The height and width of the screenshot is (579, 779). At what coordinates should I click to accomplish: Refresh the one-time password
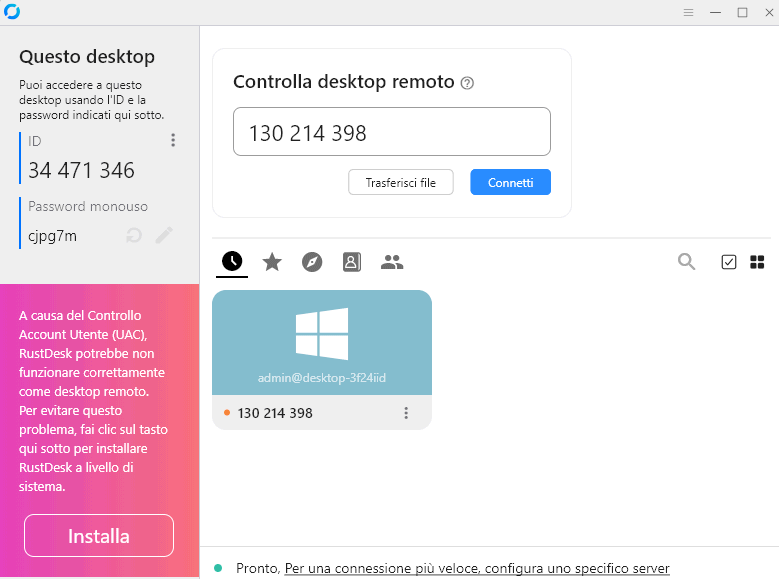pos(134,235)
